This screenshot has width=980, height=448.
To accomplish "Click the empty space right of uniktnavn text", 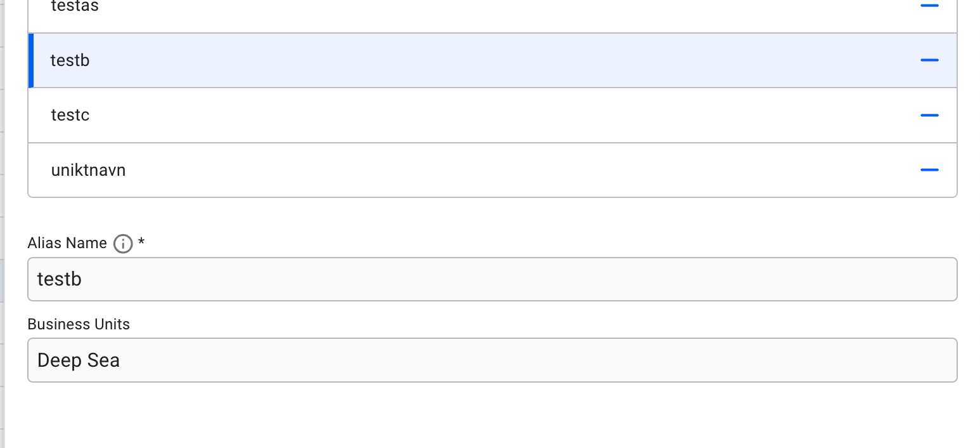I will 507,170.
